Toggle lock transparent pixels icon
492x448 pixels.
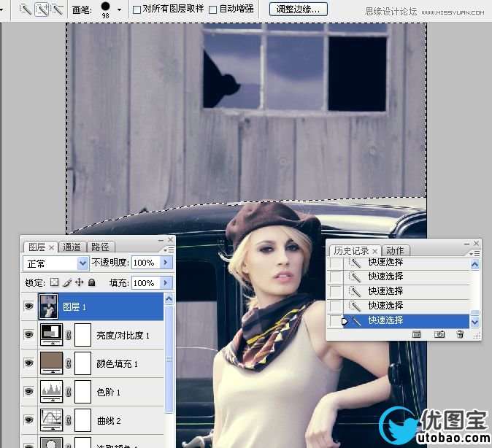pyautogui.click(x=55, y=282)
